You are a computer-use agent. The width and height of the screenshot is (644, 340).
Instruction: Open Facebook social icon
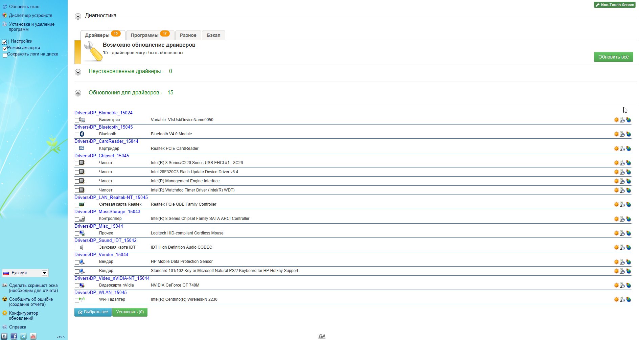point(14,336)
